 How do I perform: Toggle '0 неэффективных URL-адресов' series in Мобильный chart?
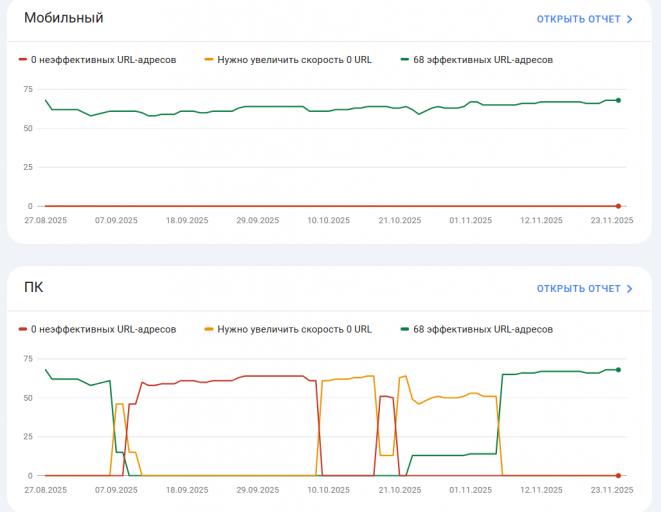(103, 59)
